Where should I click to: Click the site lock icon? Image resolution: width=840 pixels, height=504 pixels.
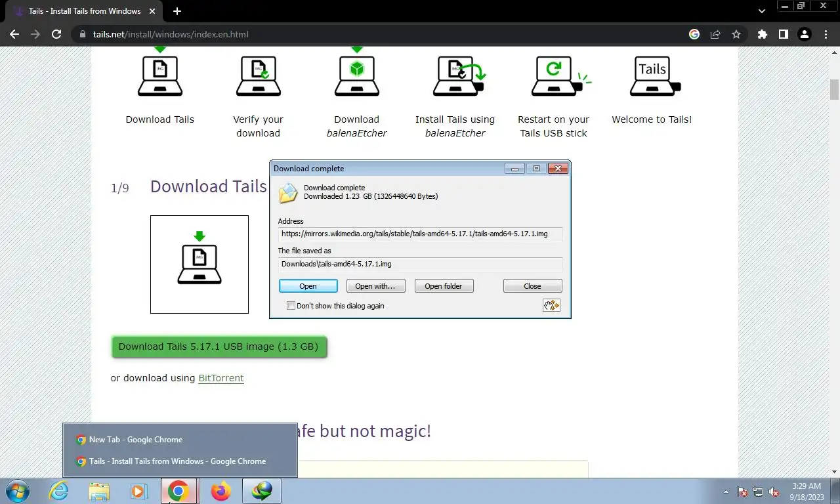82,34
